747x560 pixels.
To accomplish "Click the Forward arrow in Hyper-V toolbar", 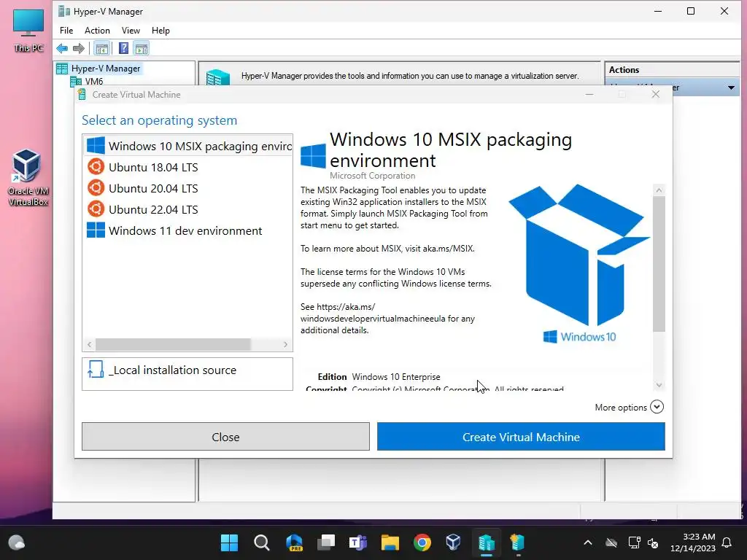I will 79,48.
